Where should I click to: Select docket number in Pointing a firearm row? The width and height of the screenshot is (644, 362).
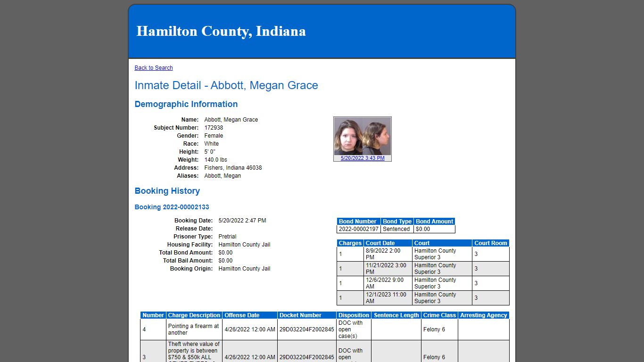pyautogui.click(x=307, y=329)
